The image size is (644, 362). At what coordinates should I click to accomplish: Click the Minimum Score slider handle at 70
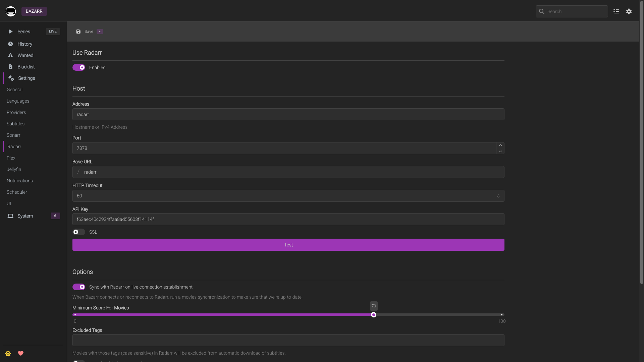click(x=374, y=315)
